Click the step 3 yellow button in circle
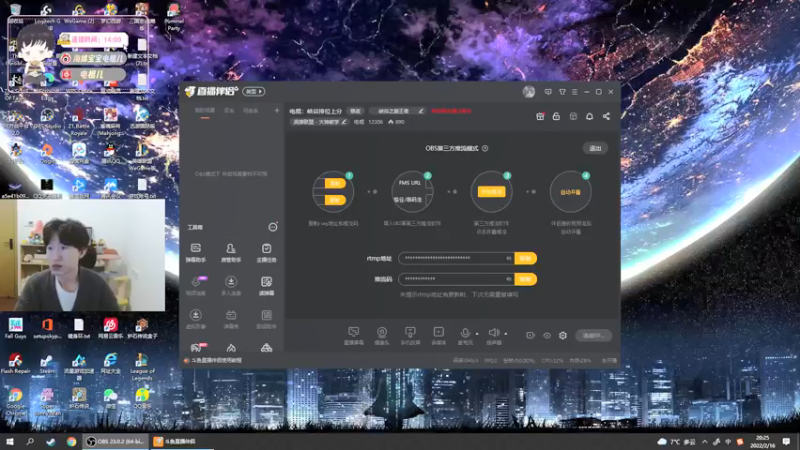This screenshot has width=800, height=450. click(x=491, y=191)
